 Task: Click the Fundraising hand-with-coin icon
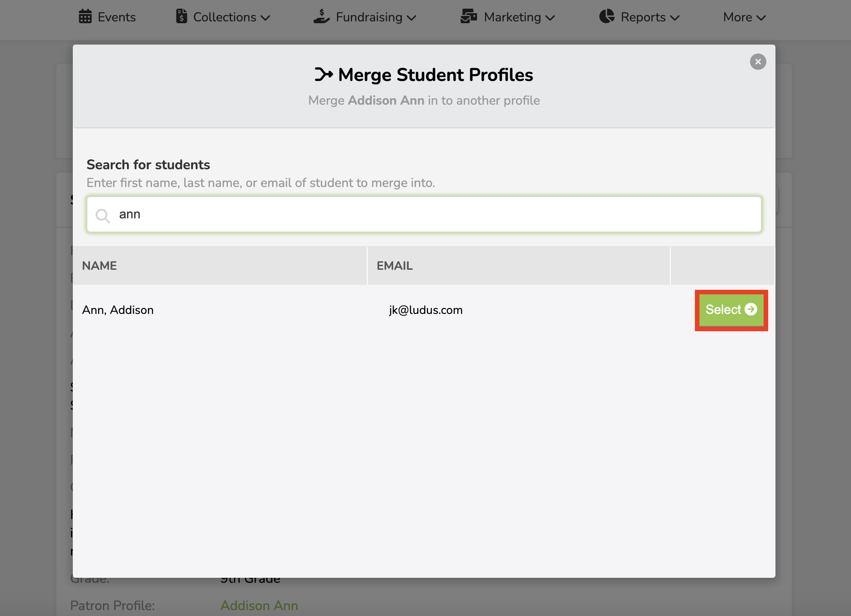pos(321,16)
